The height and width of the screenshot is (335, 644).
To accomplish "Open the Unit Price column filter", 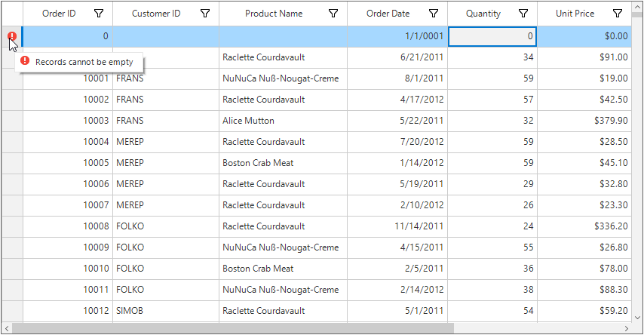I will tap(618, 14).
